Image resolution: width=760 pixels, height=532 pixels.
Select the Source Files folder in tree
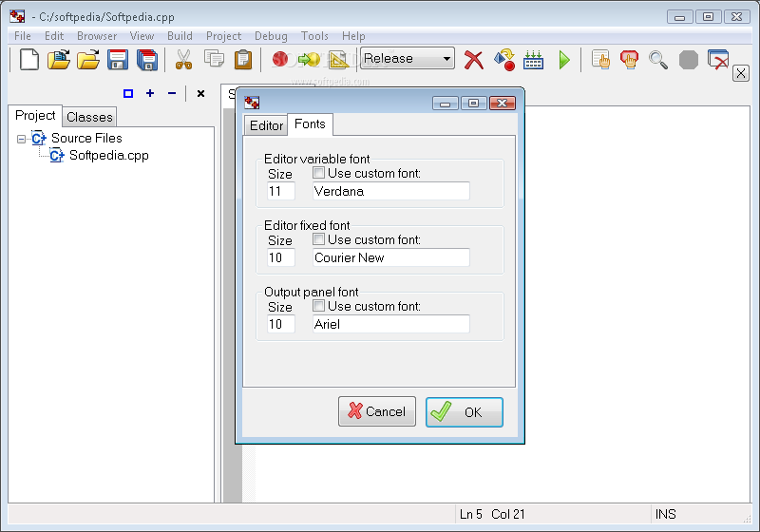pyautogui.click(x=86, y=138)
